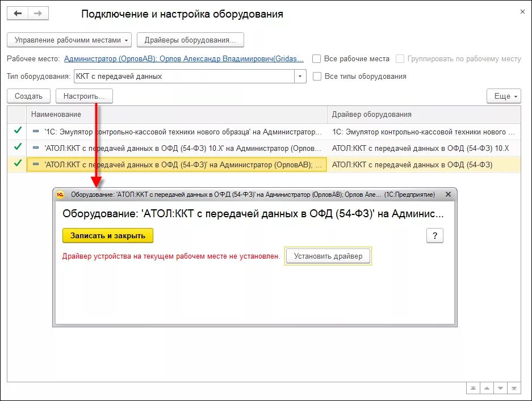Screen dimensions: 532x401
Task: Click the Настроить... button
Action: (x=84, y=96)
